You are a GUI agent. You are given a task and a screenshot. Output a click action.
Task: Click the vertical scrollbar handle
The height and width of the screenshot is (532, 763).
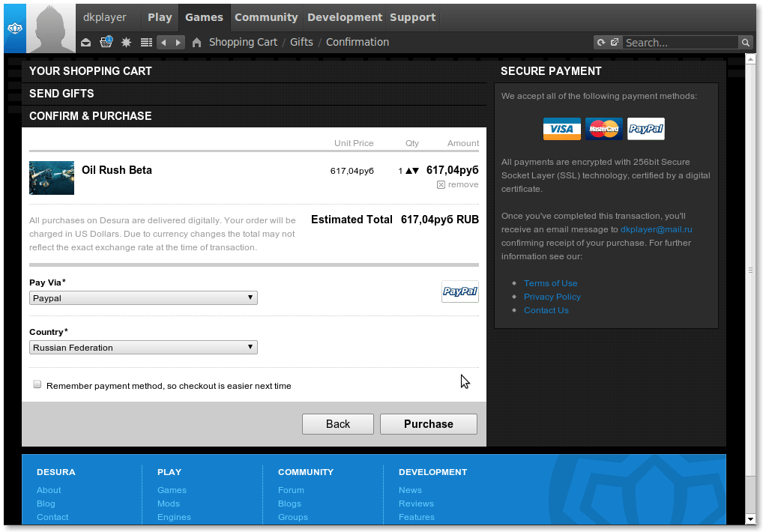750,270
